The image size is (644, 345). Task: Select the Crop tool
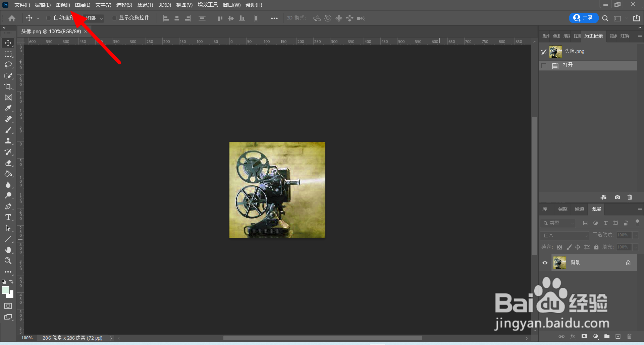8,87
